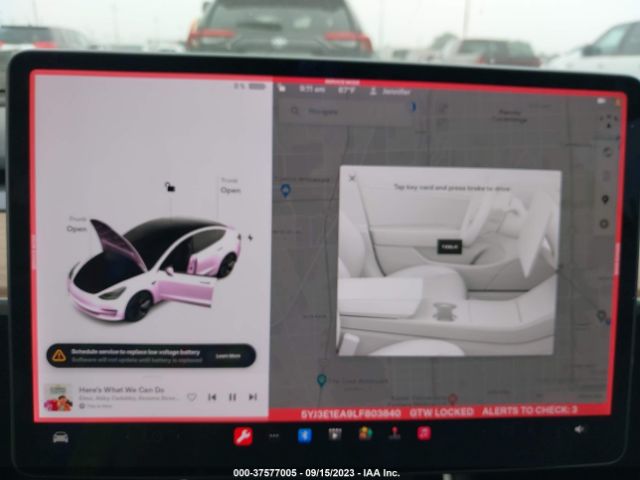The image size is (640, 480).
Task: Tap the dashcam icon top right
Action: 602,101
